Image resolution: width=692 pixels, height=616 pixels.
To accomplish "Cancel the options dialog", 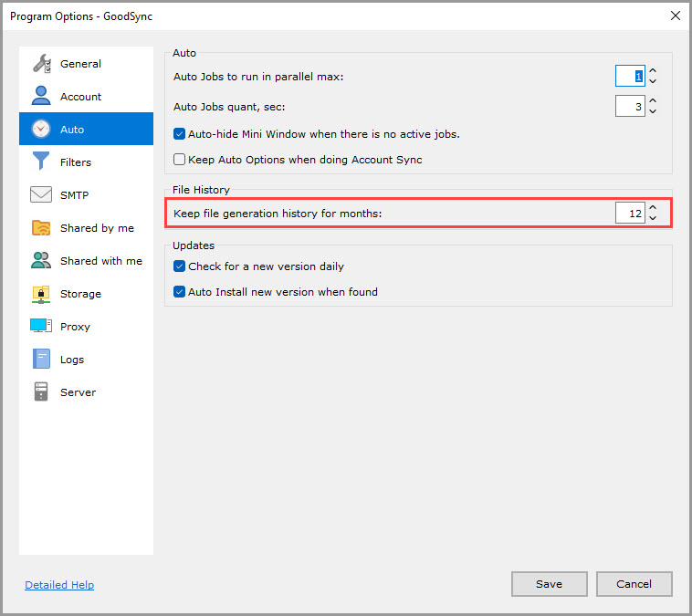I will tap(634, 584).
